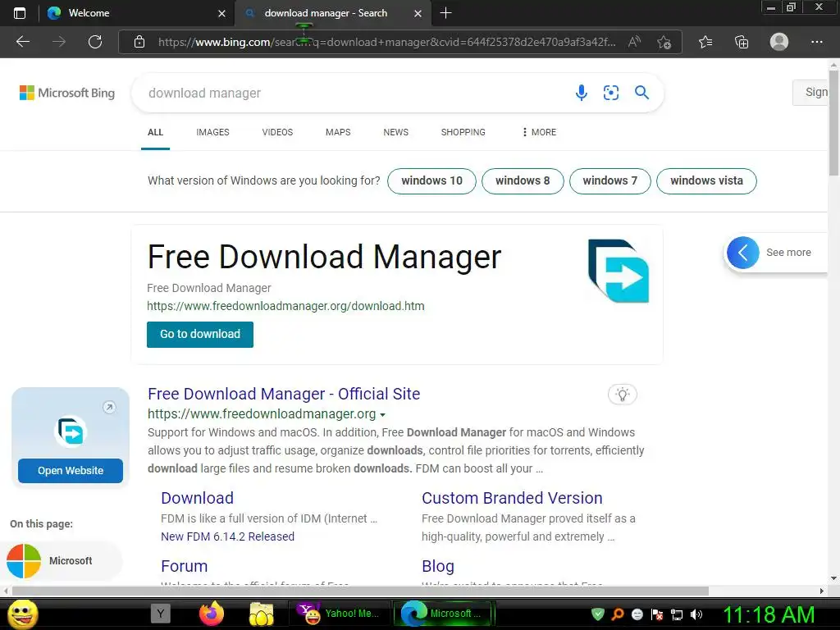Open the Favorites list icon
Image resolution: width=840 pixels, height=630 pixels.
pyautogui.click(x=705, y=42)
